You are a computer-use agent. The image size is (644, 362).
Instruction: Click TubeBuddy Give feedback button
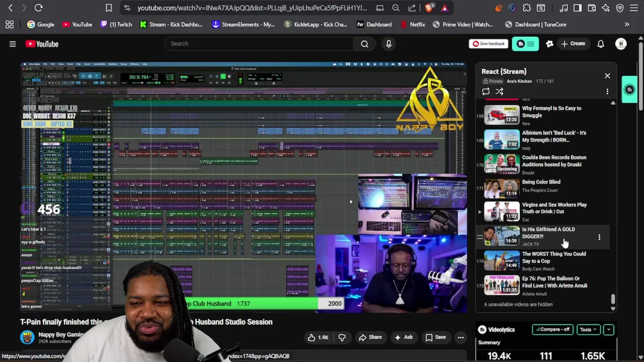pyautogui.click(x=488, y=44)
